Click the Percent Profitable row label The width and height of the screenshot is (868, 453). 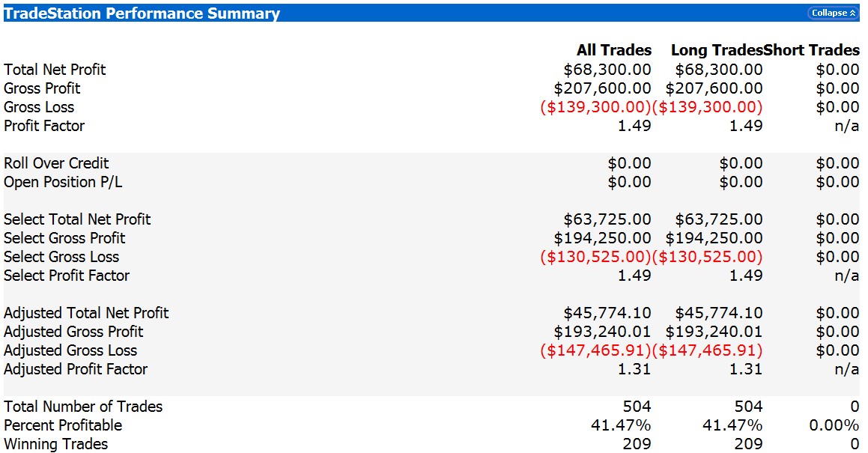tap(63, 425)
